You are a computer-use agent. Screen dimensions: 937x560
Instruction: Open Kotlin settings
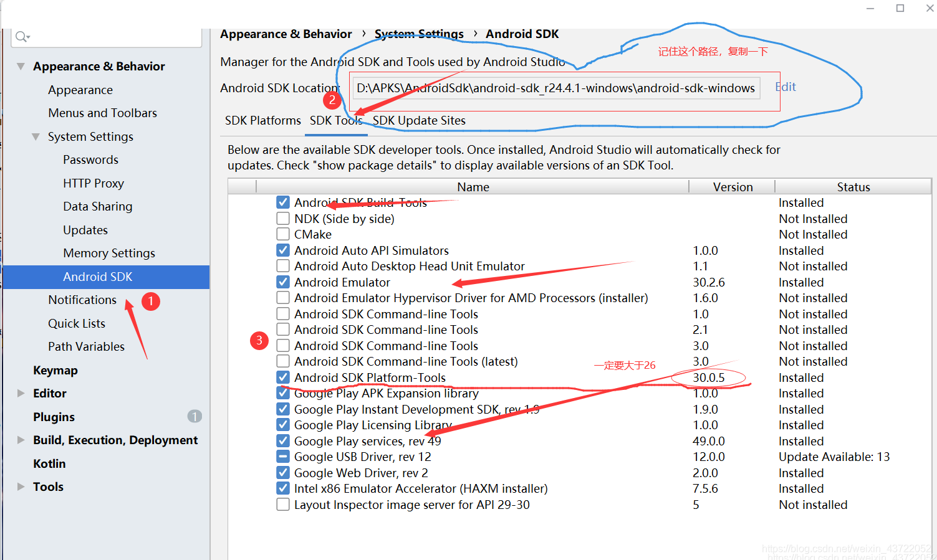pos(49,463)
